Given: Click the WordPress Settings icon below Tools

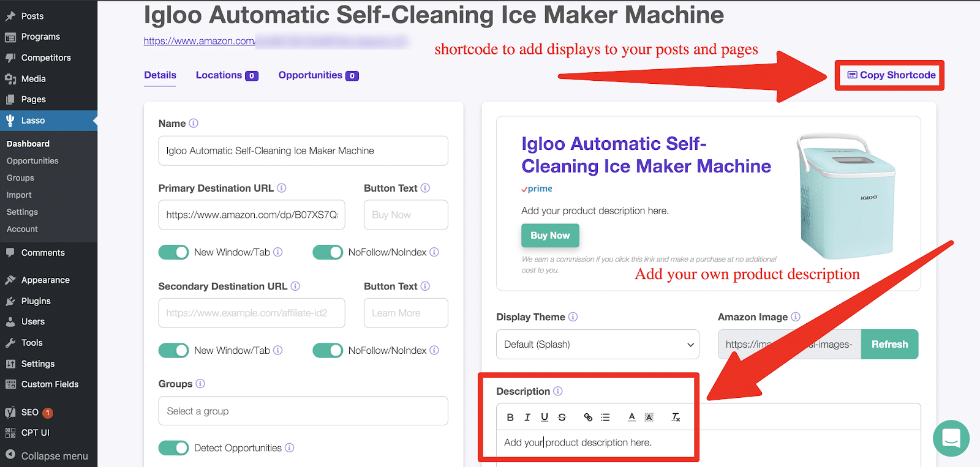Looking at the screenshot, I should 10,364.
